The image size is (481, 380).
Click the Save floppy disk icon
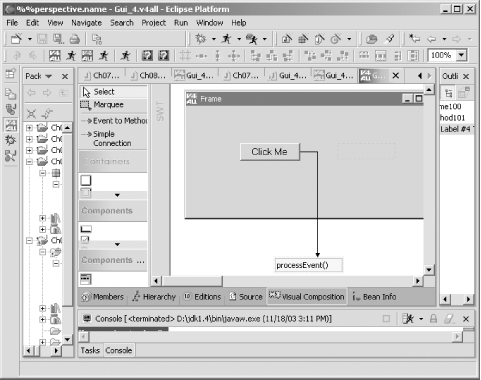coord(42,39)
